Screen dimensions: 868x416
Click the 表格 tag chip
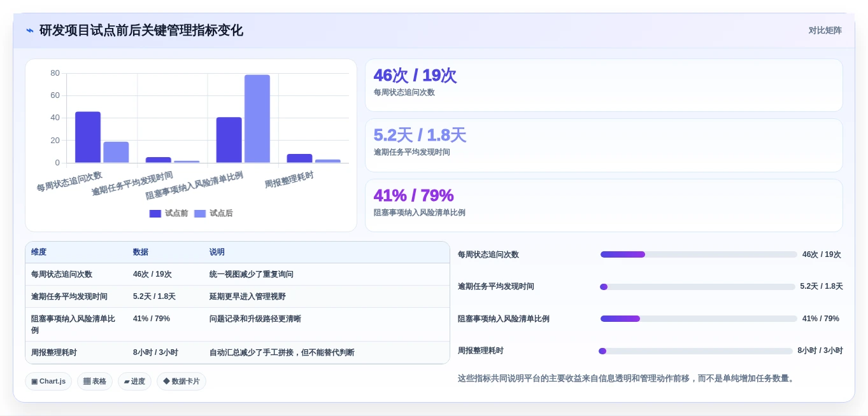(x=95, y=381)
